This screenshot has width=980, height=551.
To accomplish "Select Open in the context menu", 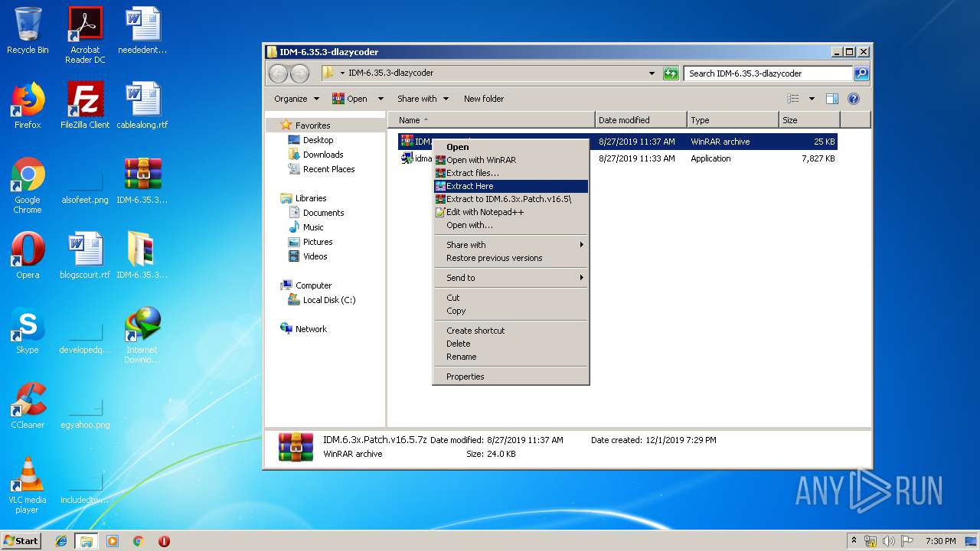I will [x=511, y=147].
